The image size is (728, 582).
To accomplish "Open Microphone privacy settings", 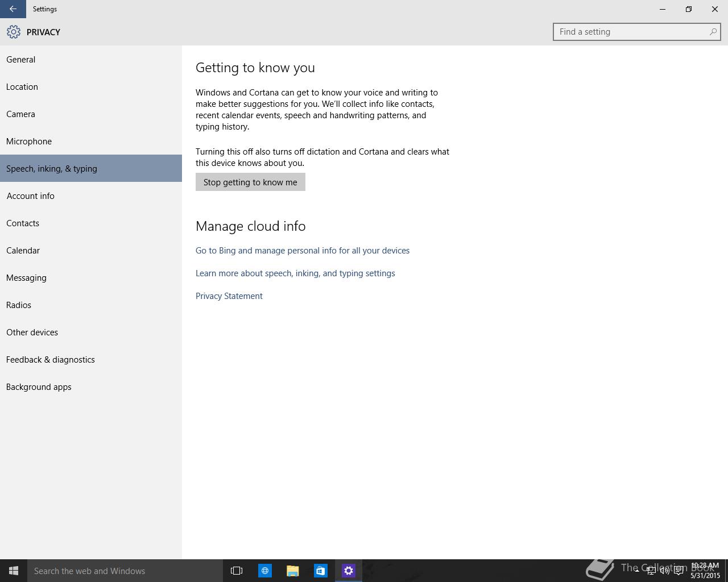I will pyautogui.click(x=91, y=141).
